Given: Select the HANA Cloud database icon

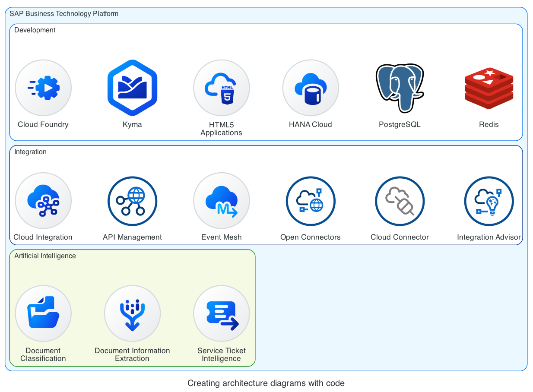Looking at the screenshot, I should point(310,87).
